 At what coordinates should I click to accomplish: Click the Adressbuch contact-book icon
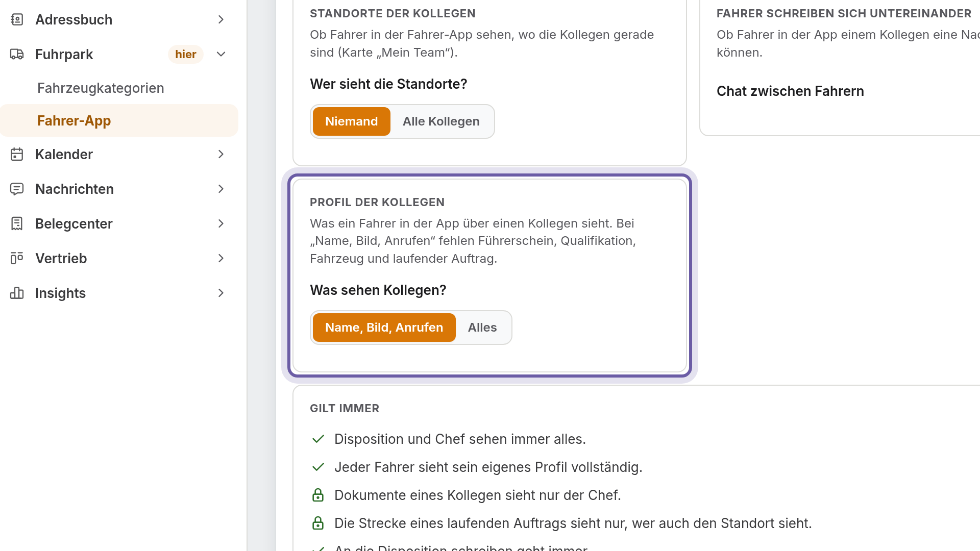(17, 19)
